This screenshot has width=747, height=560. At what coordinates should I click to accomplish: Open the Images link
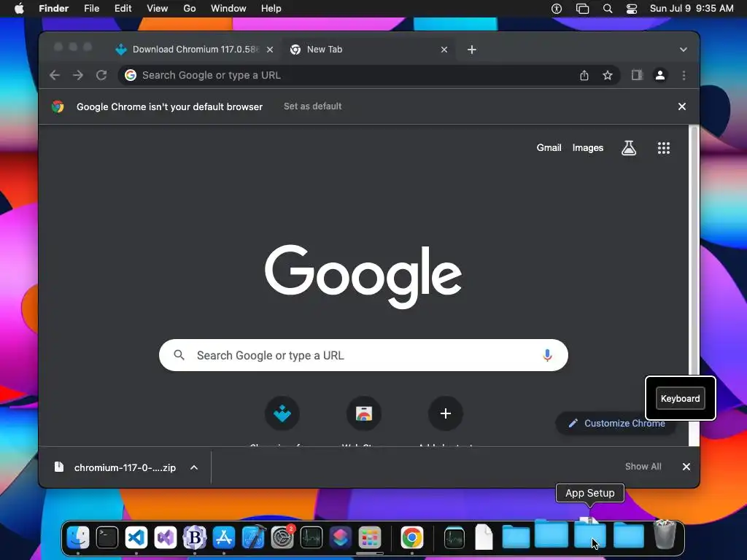click(x=588, y=147)
